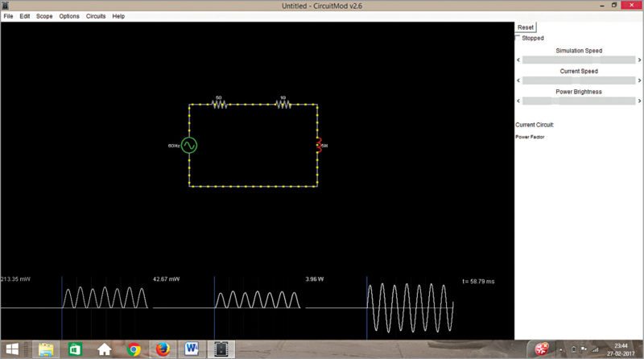Select the 60Hz AC voltage source

(x=189, y=146)
